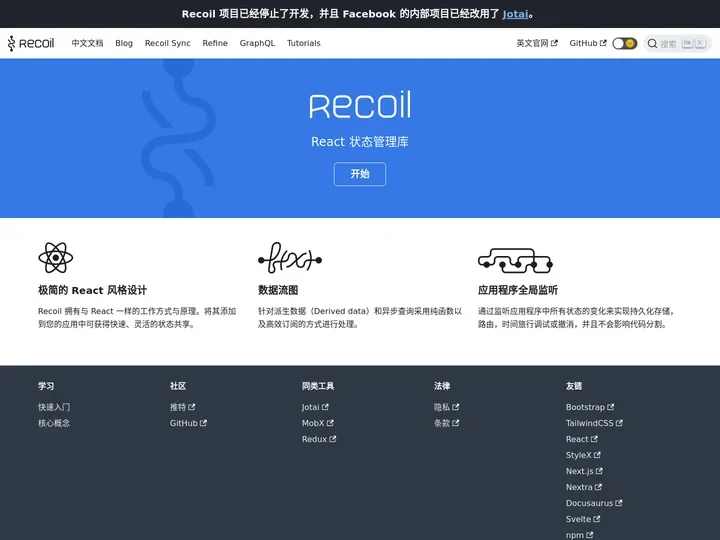
Task: Click footer heading 学习
Action: [46, 386]
